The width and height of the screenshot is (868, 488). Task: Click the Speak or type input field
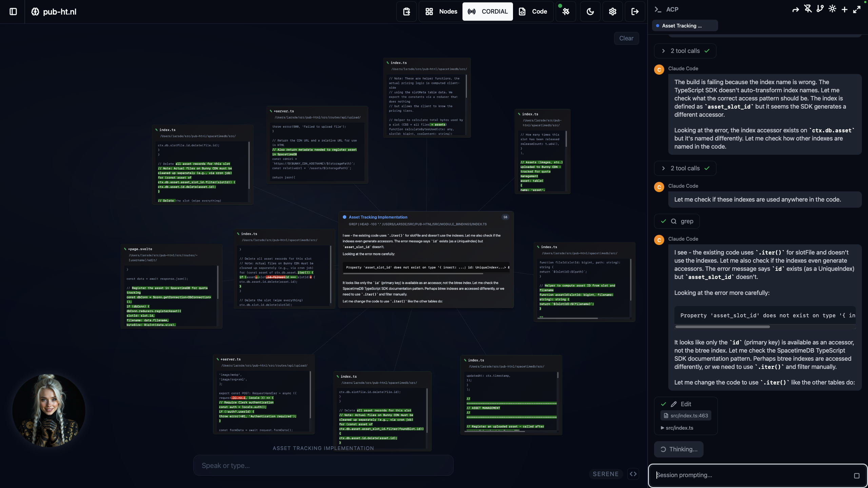pyautogui.click(x=323, y=465)
